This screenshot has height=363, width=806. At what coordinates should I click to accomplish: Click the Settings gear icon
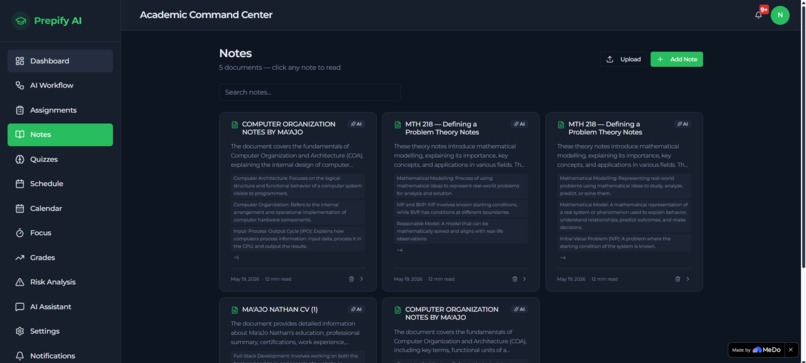20,331
